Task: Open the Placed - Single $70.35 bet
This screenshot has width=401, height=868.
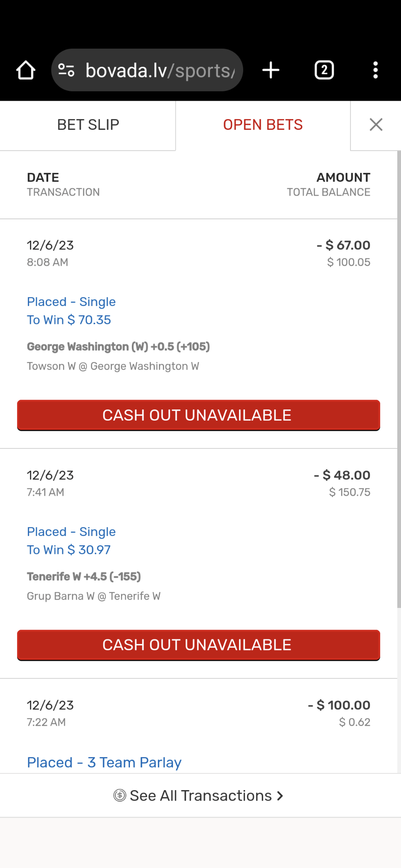Action: click(71, 302)
